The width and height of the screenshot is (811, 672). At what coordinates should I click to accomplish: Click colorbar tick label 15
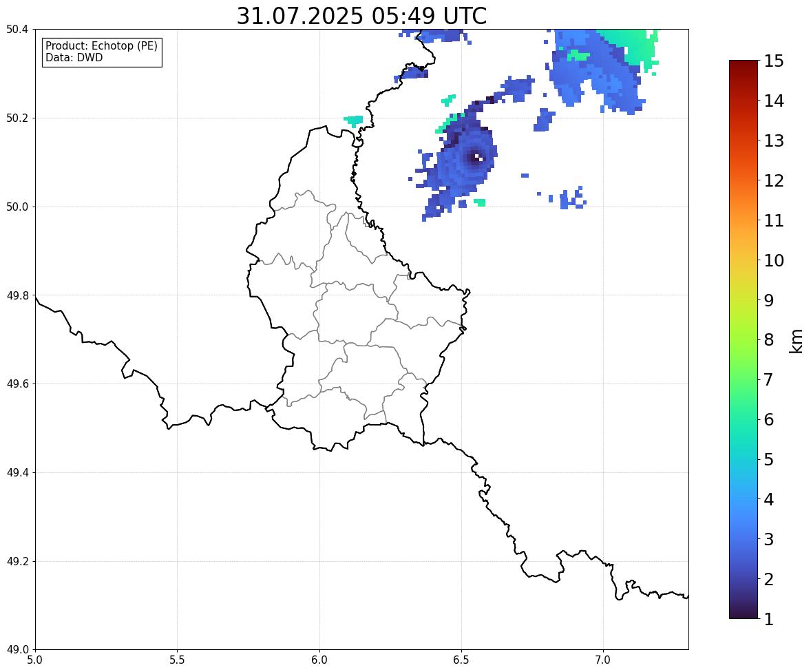(774, 61)
